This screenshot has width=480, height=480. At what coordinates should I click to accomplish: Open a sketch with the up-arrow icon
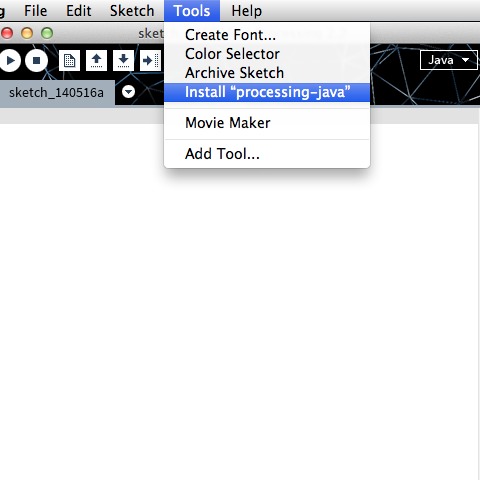click(96, 60)
